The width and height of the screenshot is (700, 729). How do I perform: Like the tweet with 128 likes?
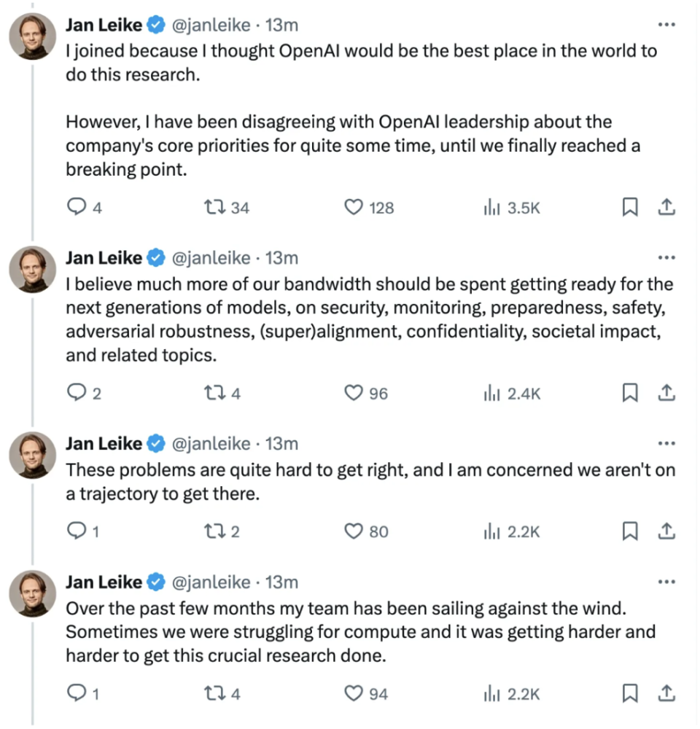pyautogui.click(x=368, y=207)
